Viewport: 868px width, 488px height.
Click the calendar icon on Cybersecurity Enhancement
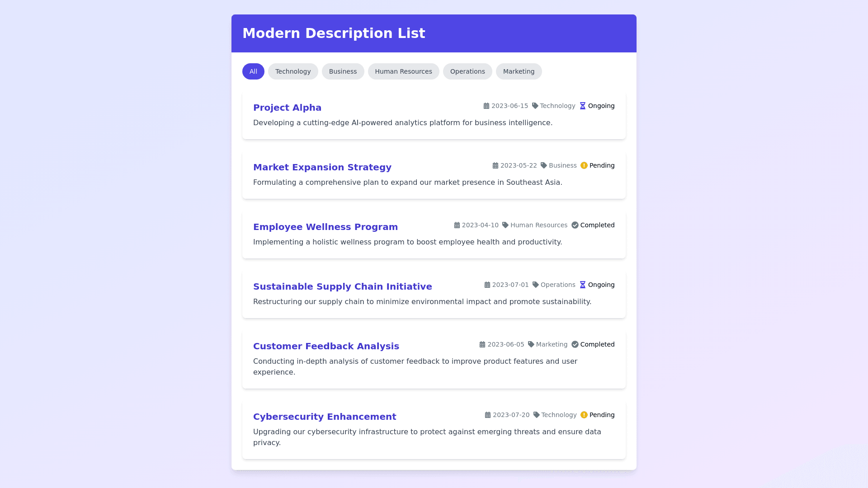pyautogui.click(x=488, y=415)
